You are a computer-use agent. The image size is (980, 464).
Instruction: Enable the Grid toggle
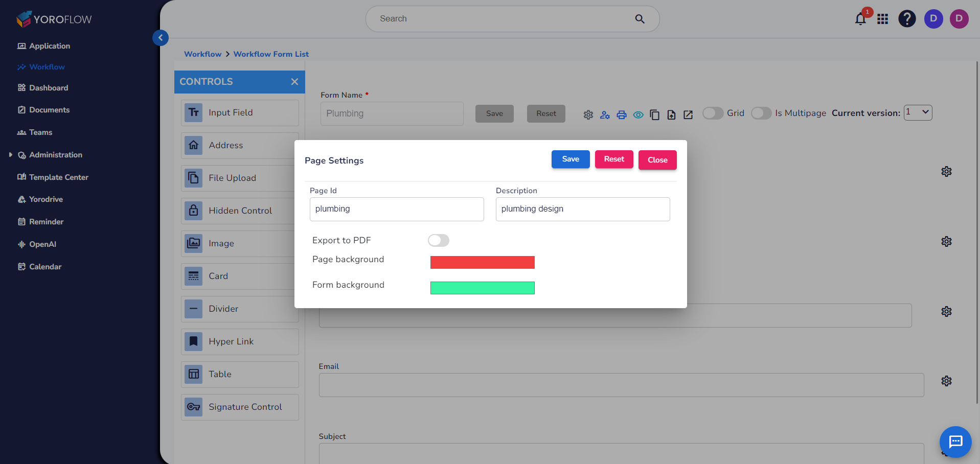[713, 113]
